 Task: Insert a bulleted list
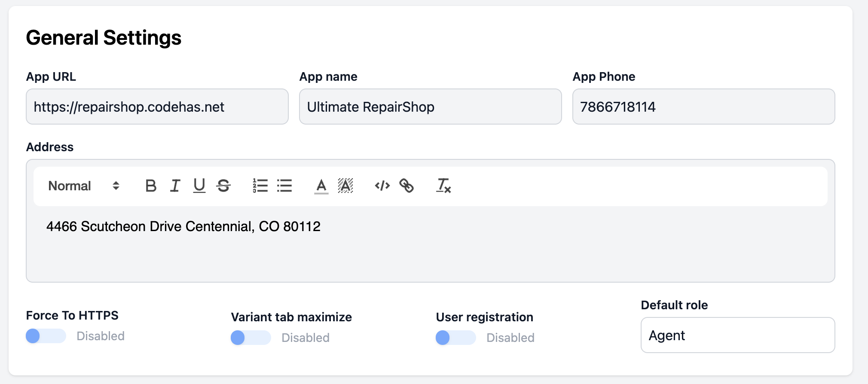(x=284, y=186)
